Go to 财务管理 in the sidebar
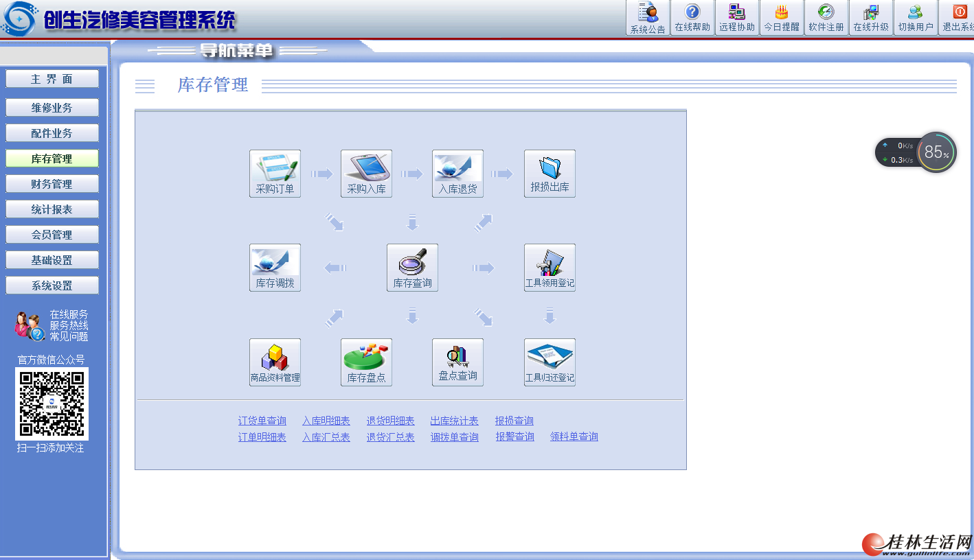Image resolution: width=974 pixels, height=560 pixels. (52, 184)
